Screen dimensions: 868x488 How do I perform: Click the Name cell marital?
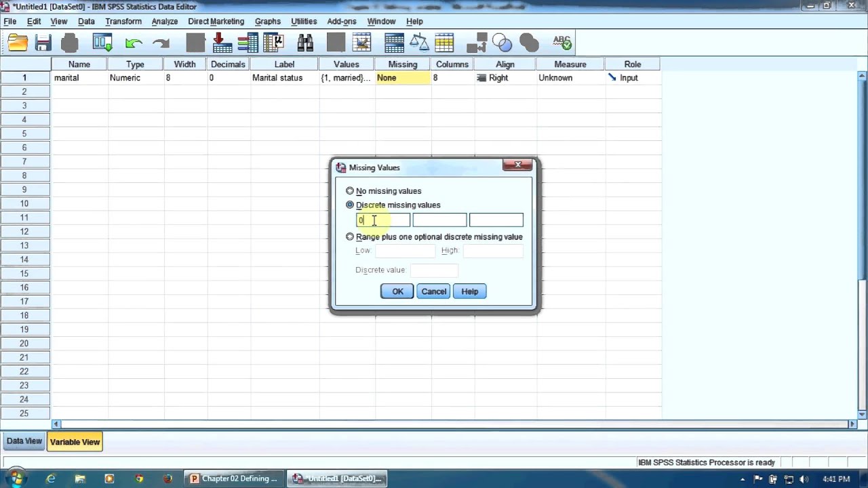[79, 78]
